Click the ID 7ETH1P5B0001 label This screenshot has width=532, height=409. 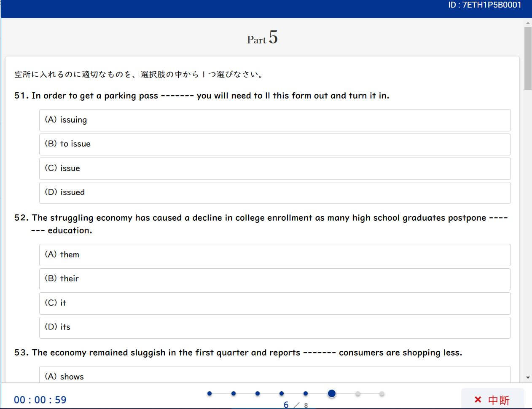[485, 5]
